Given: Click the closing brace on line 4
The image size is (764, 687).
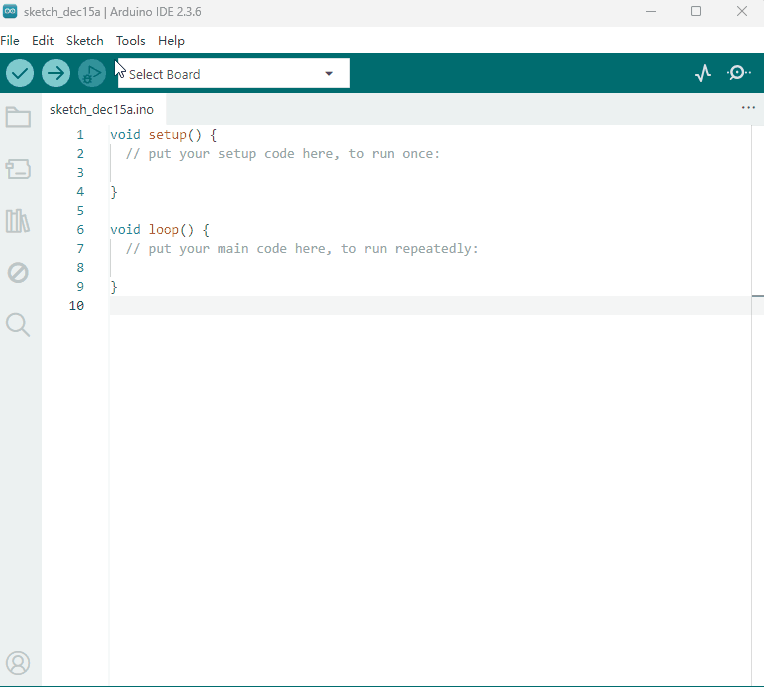Looking at the screenshot, I should (114, 192).
